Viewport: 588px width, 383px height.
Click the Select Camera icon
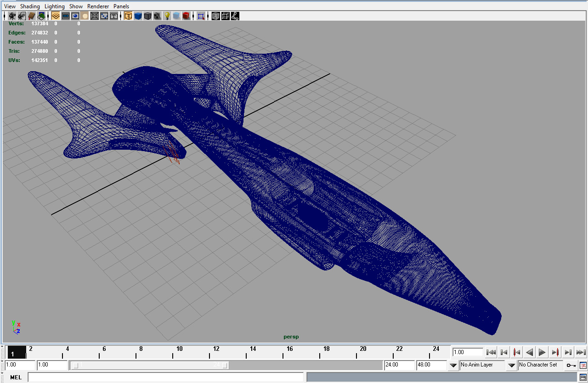12,16
